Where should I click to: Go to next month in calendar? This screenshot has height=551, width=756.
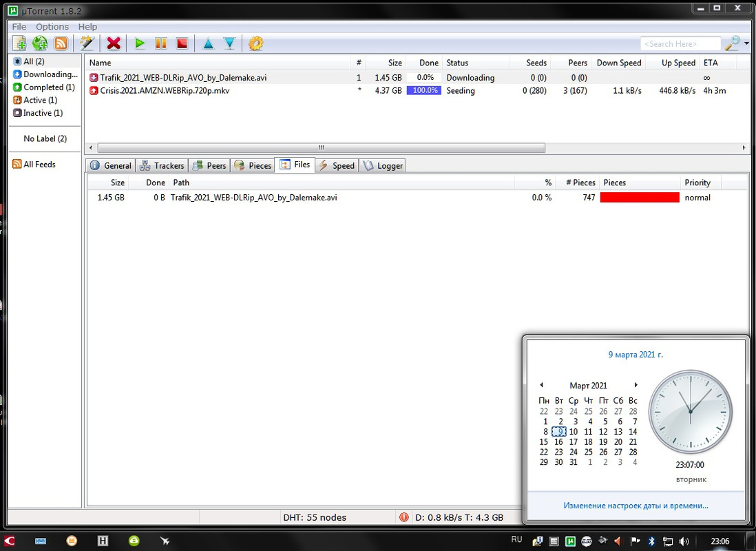636,385
